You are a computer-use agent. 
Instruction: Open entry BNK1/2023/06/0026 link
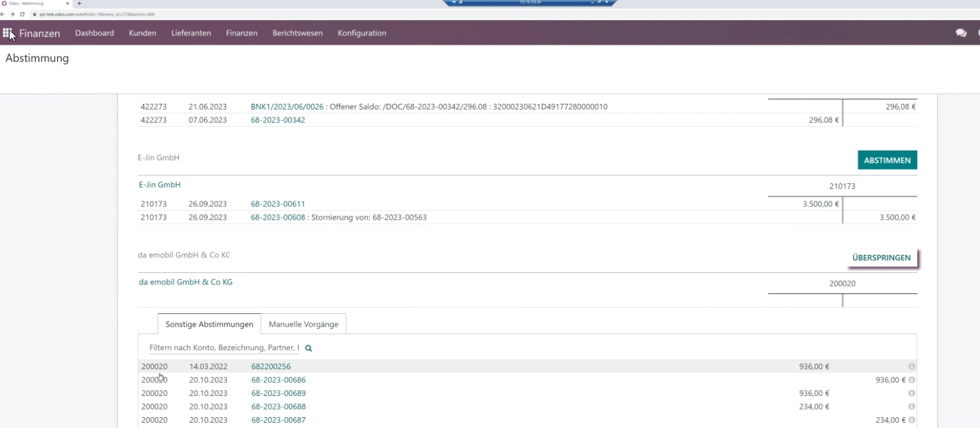pyautogui.click(x=287, y=107)
